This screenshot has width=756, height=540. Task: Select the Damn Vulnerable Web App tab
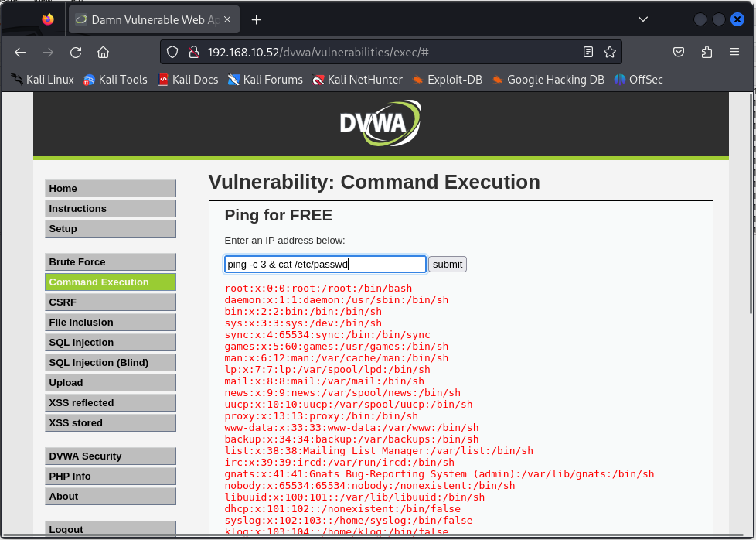point(154,20)
